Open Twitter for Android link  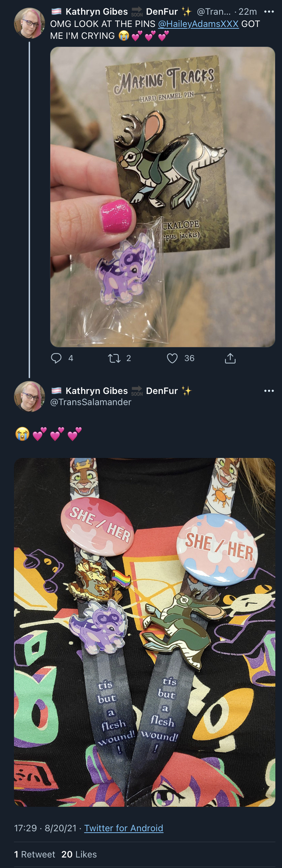124,828
